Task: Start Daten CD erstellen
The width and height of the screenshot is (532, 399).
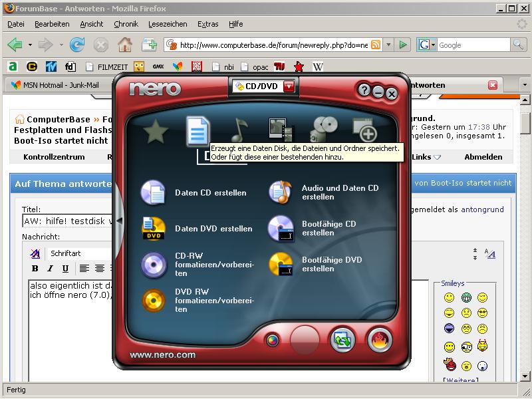Action: coord(194,193)
